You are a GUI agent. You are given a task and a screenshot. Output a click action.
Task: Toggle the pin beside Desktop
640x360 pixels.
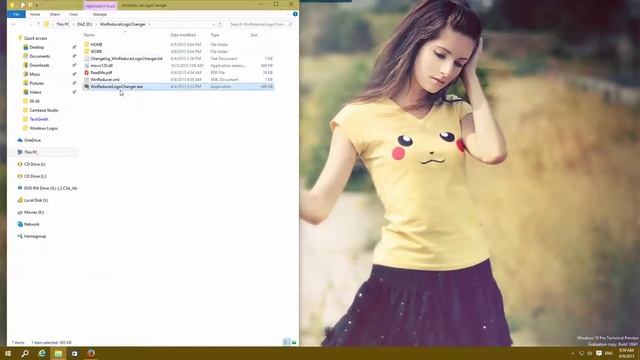pos(74,47)
